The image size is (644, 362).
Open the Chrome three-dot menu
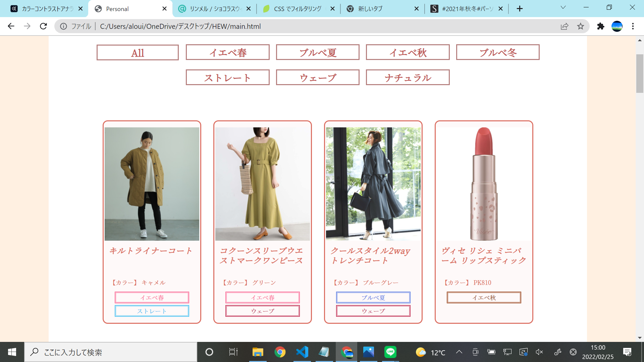click(x=633, y=26)
